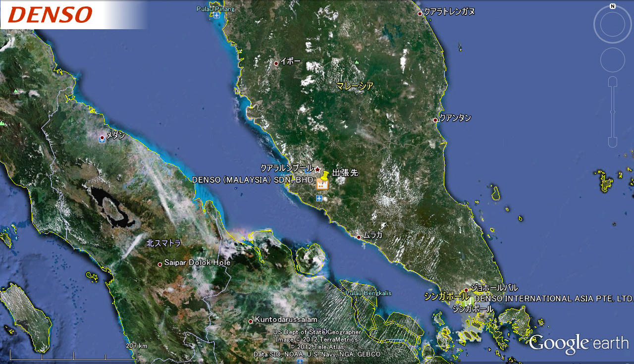This screenshot has width=634, height=364.
Task: Click the Google earth logo
Action: tap(579, 343)
